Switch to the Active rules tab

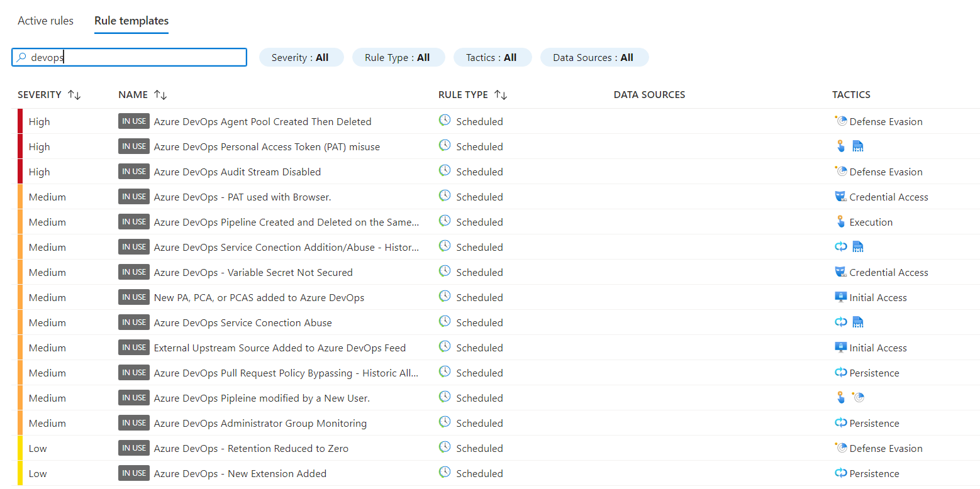pyautogui.click(x=45, y=21)
